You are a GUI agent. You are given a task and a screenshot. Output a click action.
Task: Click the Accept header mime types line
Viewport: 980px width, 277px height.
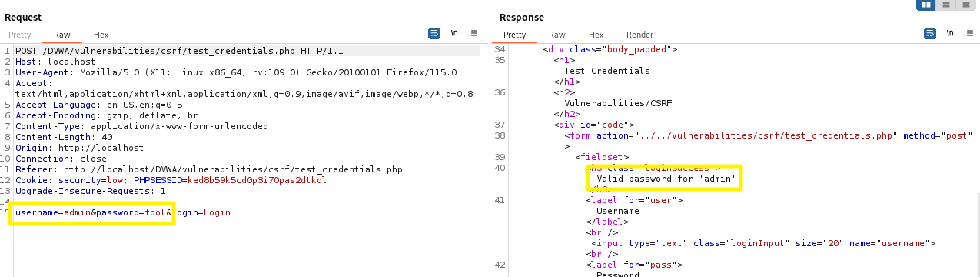click(x=244, y=94)
